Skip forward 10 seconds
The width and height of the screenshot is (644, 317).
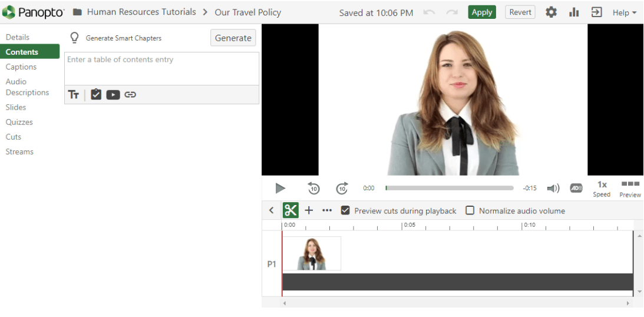(x=342, y=188)
